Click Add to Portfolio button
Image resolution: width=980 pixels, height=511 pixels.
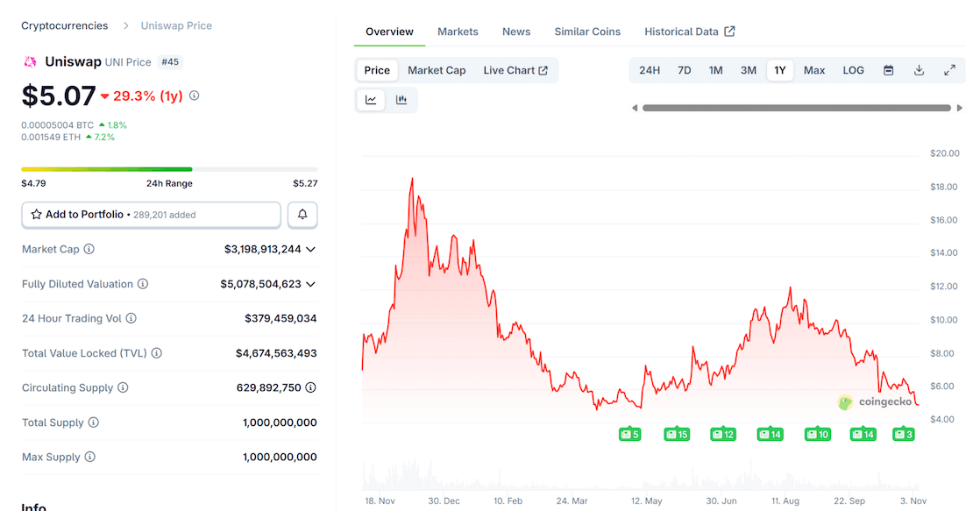point(151,215)
